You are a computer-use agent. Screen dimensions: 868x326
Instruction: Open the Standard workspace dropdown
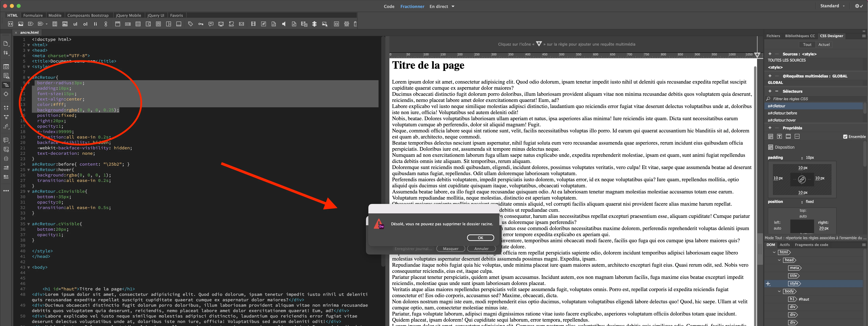832,6
